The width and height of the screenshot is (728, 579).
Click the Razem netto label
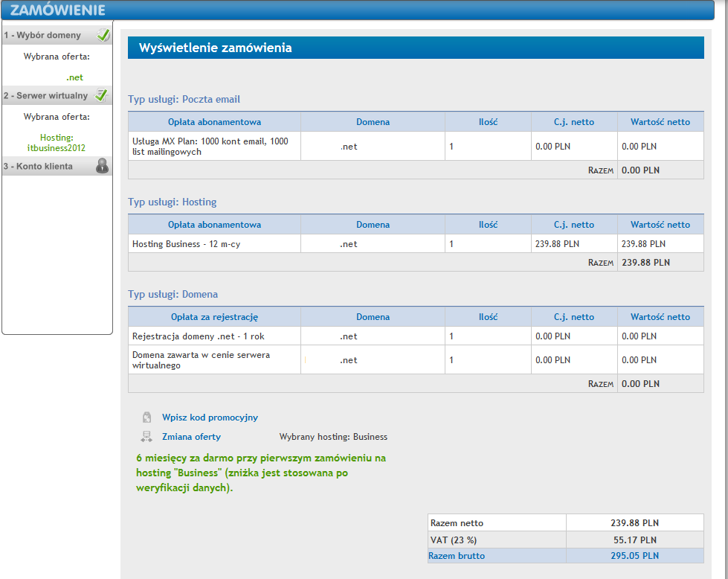click(x=457, y=523)
